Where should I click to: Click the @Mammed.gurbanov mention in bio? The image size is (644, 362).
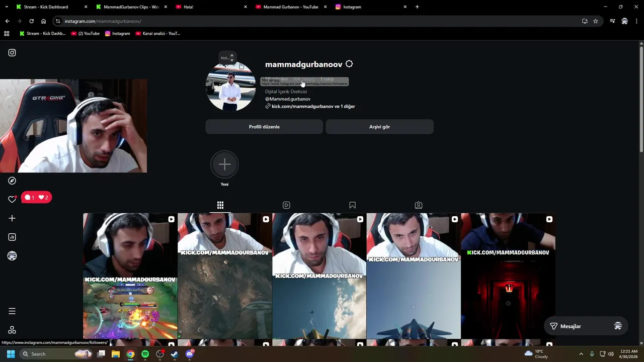coord(288,99)
